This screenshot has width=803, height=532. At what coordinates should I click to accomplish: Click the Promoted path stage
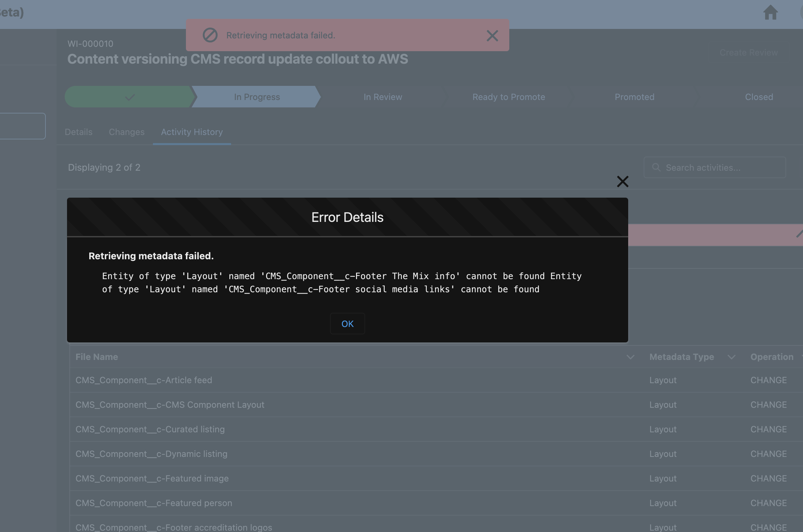634,97
